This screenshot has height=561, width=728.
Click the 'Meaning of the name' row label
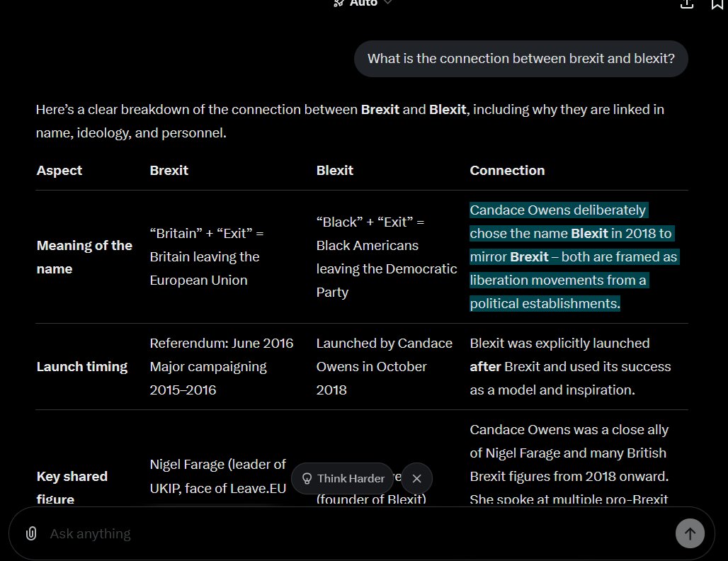[84, 257]
